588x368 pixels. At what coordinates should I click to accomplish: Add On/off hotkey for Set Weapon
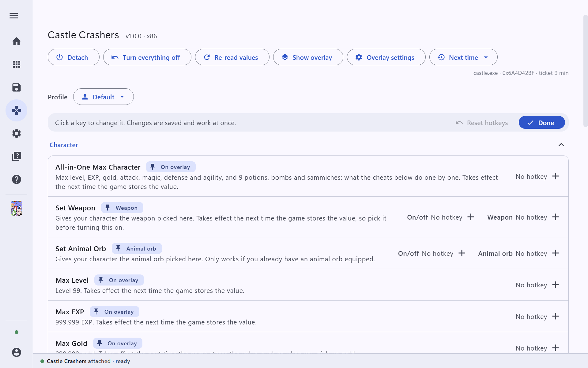coord(471,217)
